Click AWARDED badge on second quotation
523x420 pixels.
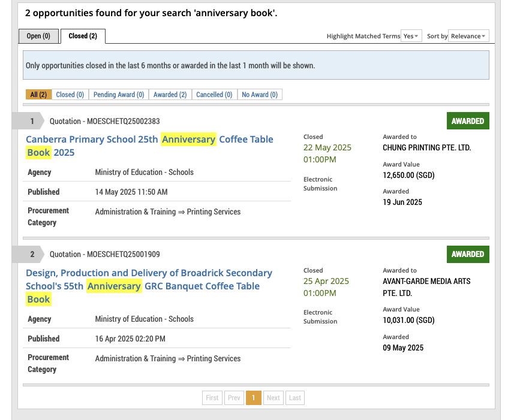point(468,254)
